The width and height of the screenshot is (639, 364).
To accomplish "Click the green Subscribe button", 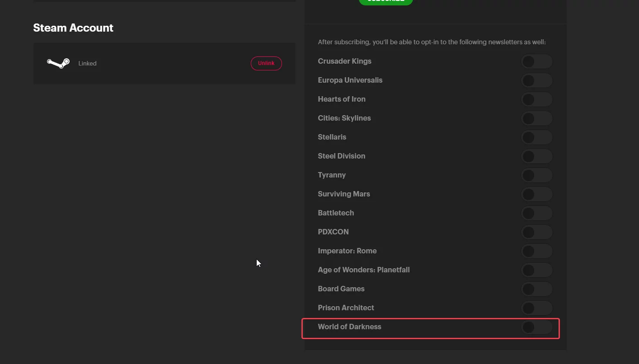I will pos(385,1).
